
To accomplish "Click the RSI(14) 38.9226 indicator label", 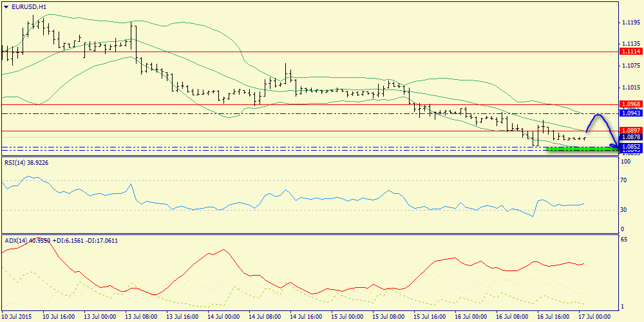I will click(26, 162).
